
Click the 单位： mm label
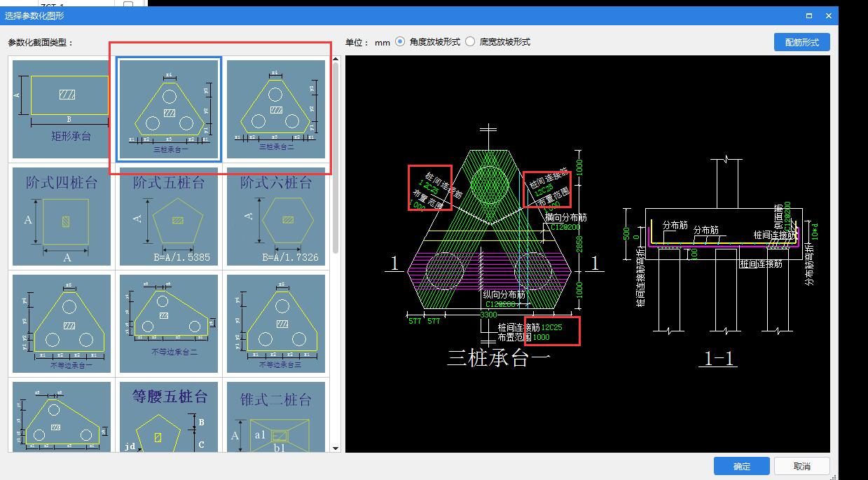point(367,42)
